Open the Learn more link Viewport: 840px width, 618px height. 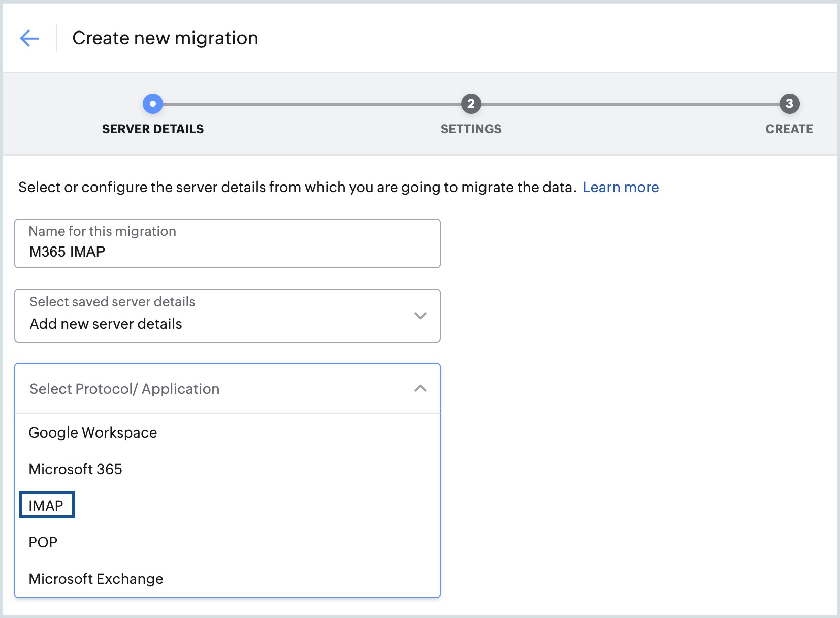coord(621,187)
